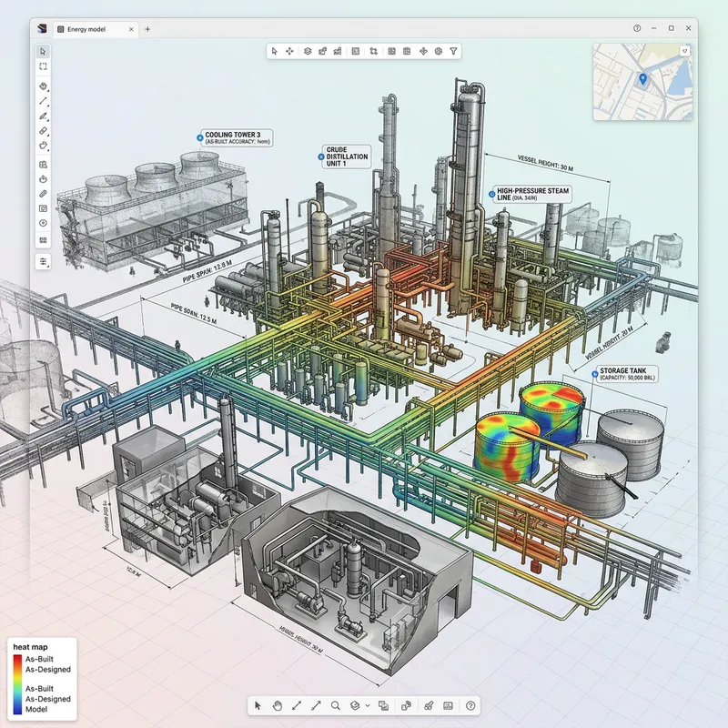Screen dimensions: 728x728
Task: Pick the line drawing tool in left sidebar
Action: [x=43, y=101]
